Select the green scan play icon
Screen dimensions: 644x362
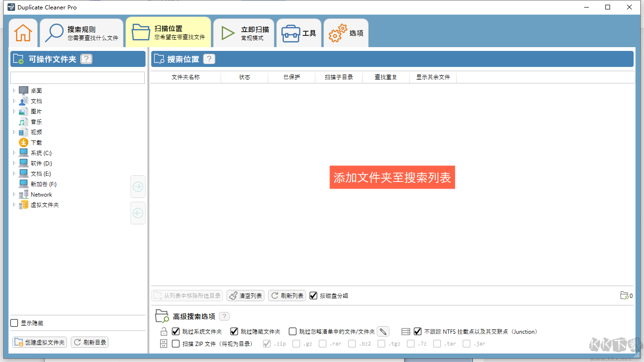[x=228, y=32]
